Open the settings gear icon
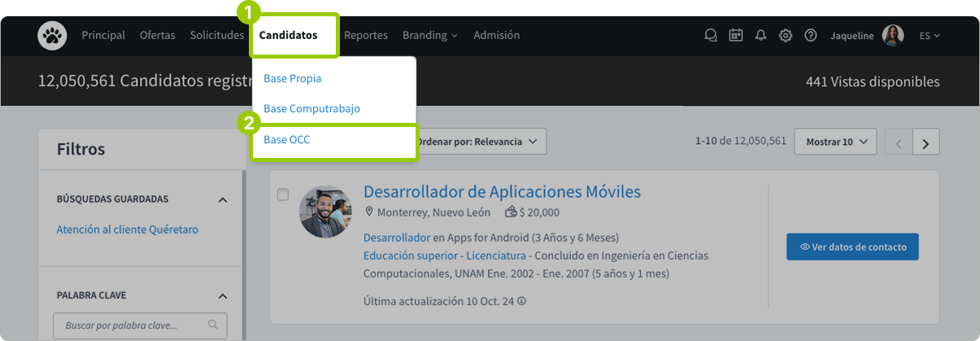This screenshot has height=341, width=980. 786,36
